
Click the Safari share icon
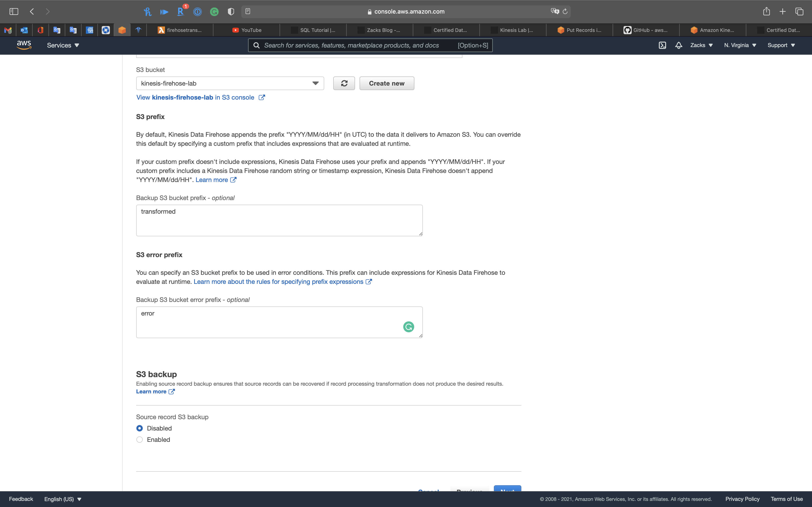pos(766,11)
